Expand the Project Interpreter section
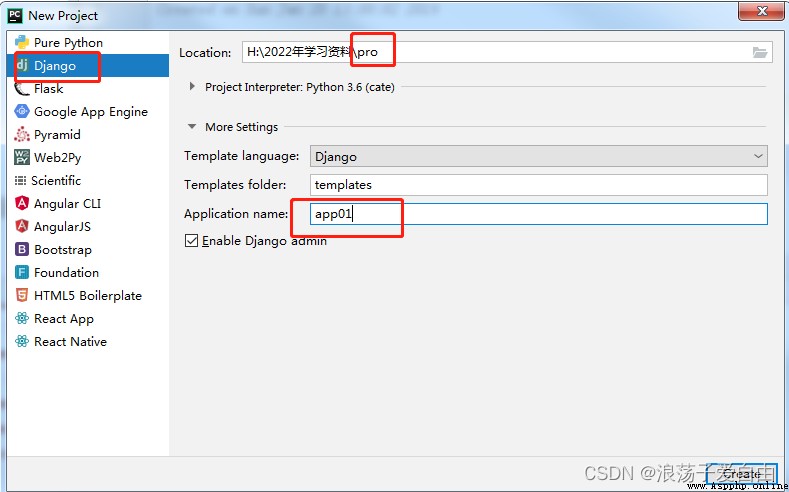This screenshot has width=789, height=492. pos(192,87)
